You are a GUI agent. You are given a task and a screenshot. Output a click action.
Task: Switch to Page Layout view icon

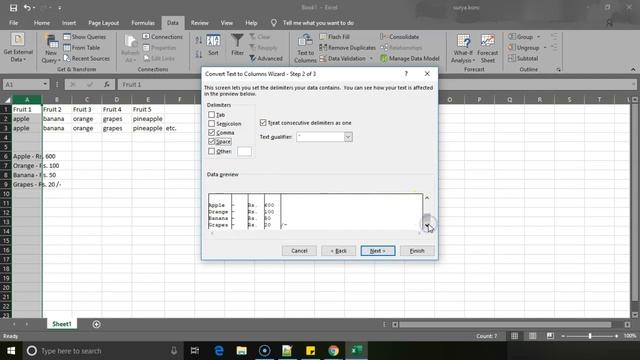coord(532,336)
